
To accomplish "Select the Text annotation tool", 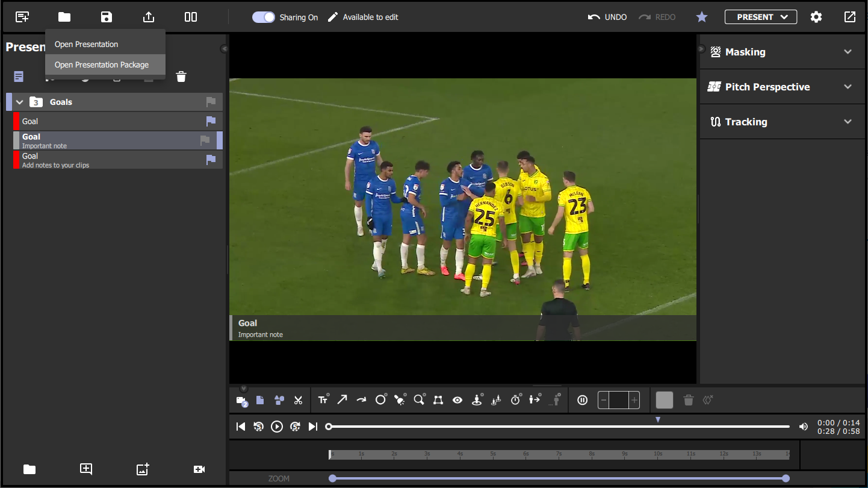I will (323, 399).
